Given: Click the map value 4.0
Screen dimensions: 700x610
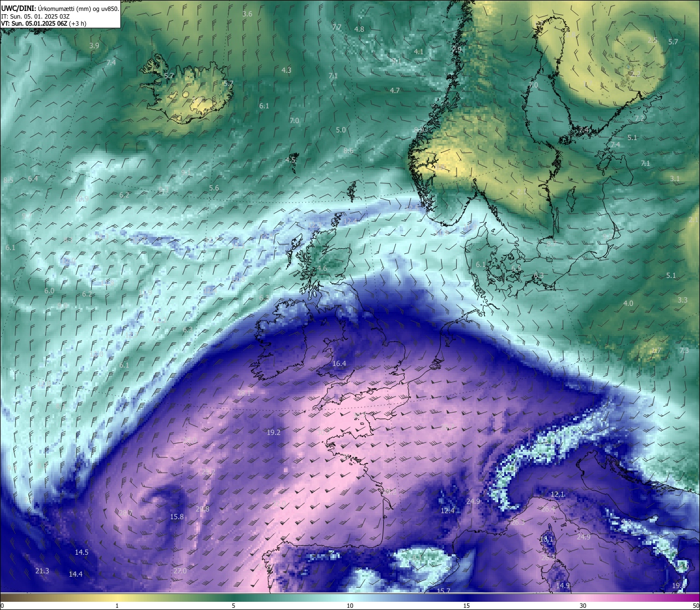Looking at the screenshot, I should pyautogui.click(x=628, y=304).
